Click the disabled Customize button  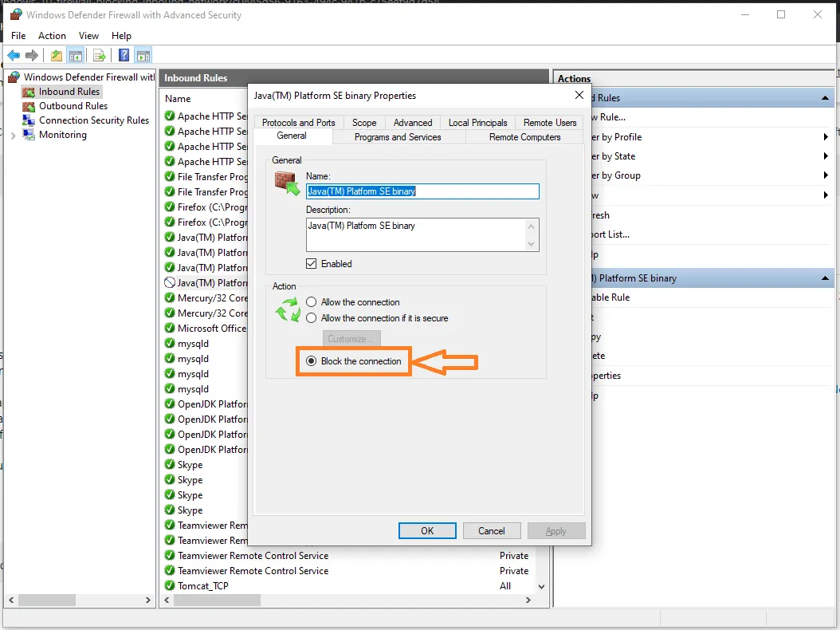pos(351,339)
